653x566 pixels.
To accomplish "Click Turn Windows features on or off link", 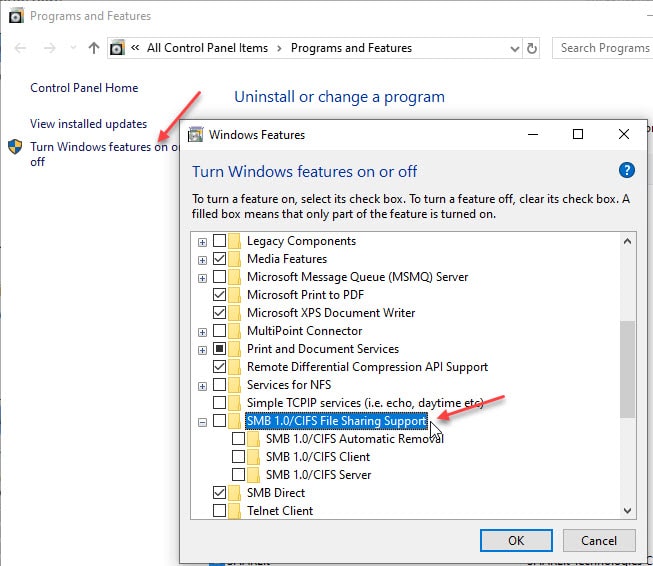I will coord(104,154).
